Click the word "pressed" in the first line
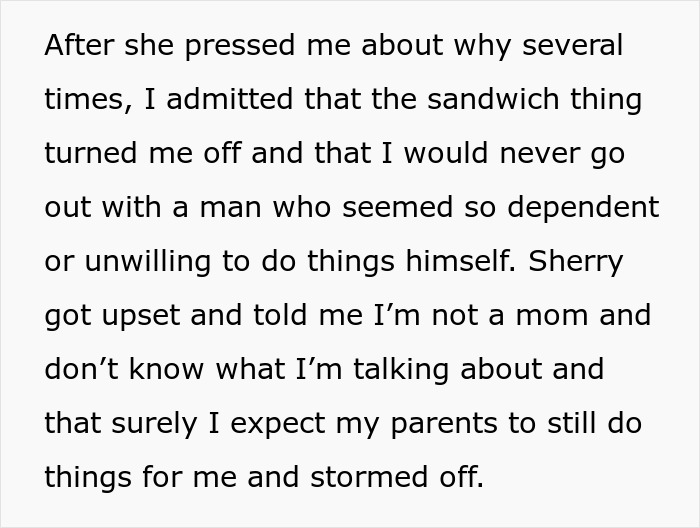Screen dimensions: 700x528 (x=240, y=46)
